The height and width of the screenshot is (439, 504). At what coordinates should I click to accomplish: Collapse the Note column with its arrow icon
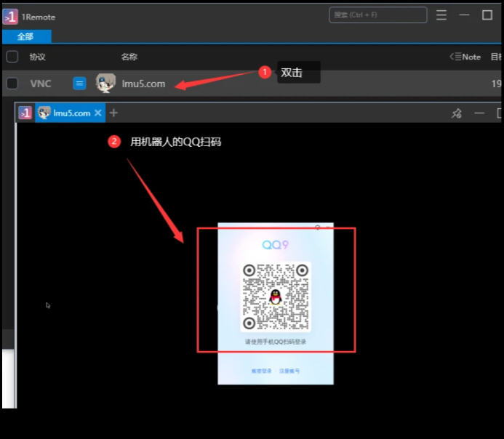tap(455, 57)
